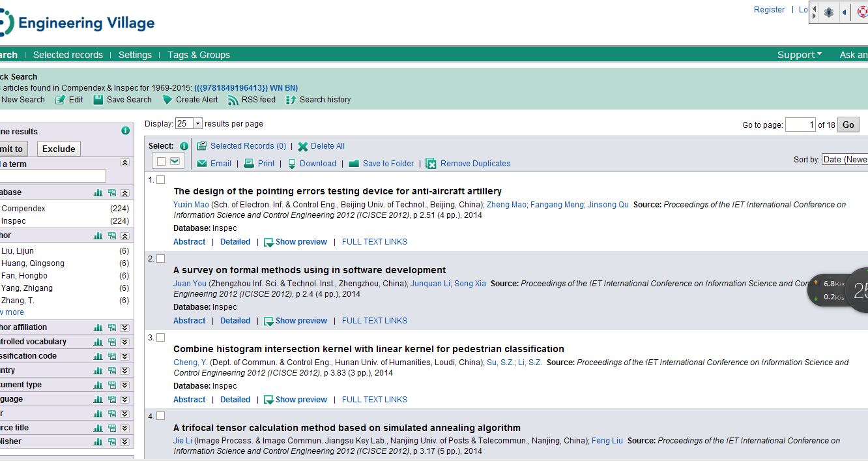Click the Exclude button
The image size is (868, 461).
pos(59,149)
